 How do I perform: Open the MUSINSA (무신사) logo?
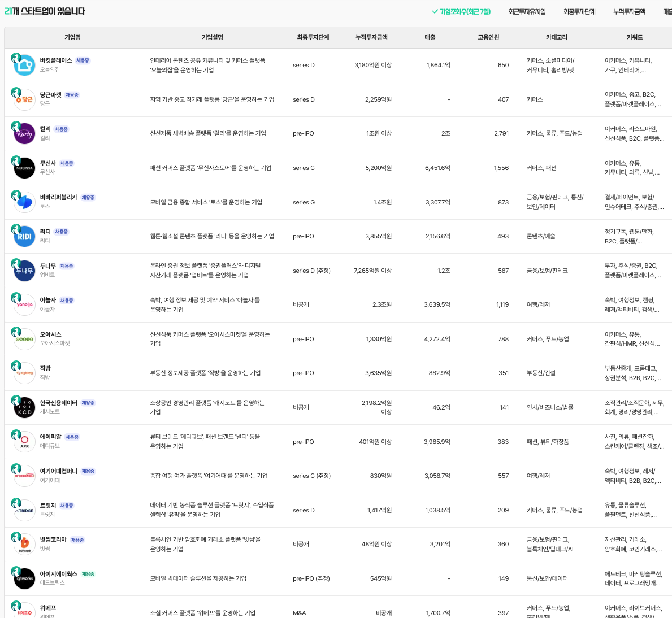pyautogui.click(x=24, y=168)
